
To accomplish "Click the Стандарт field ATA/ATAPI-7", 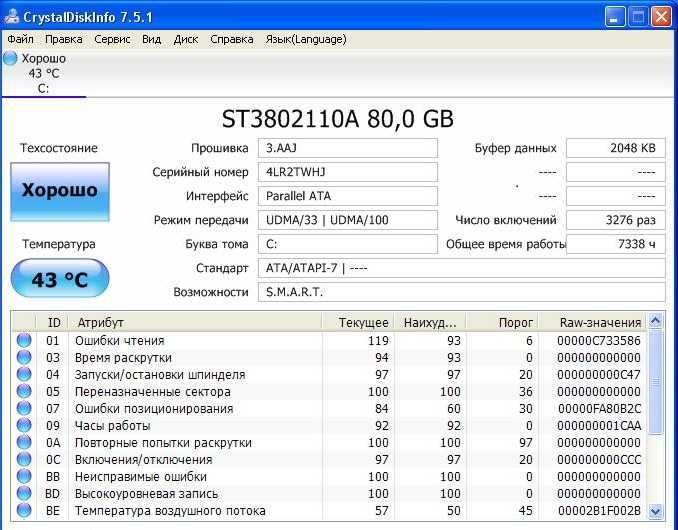I will pyautogui.click(x=461, y=268).
